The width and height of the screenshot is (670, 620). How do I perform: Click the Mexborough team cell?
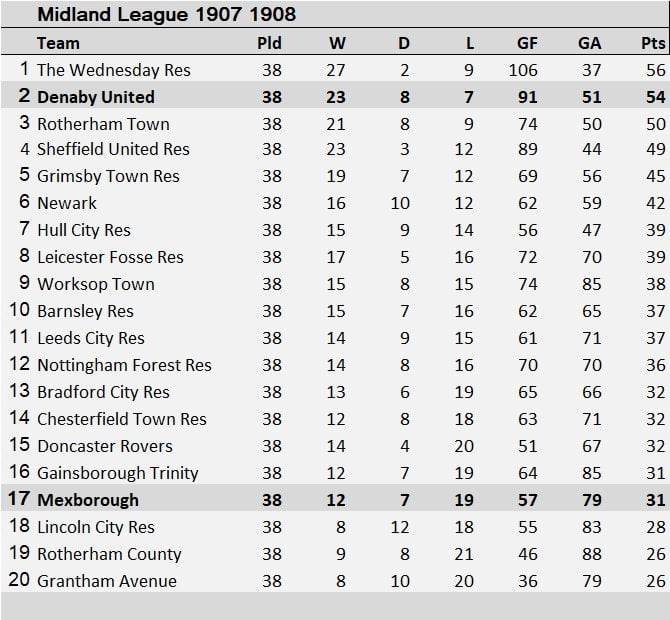click(x=88, y=500)
